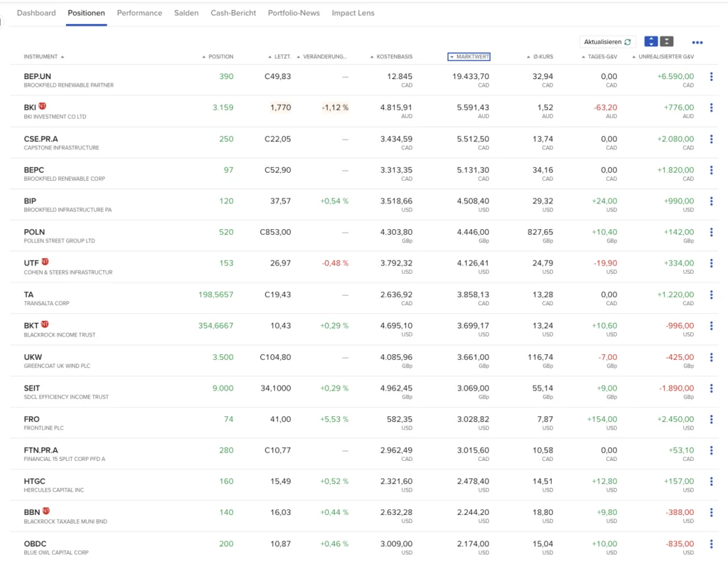Sort by the Ø-Kurs column header

(x=540, y=57)
